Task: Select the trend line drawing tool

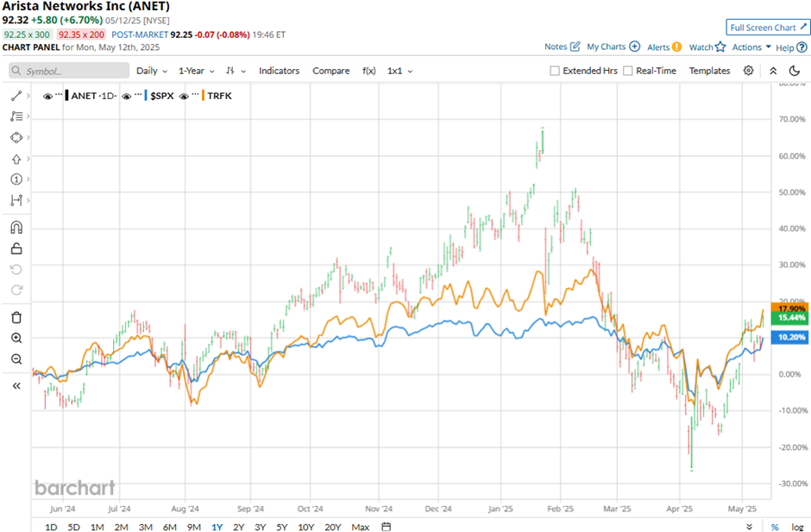Action: (x=16, y=96)
